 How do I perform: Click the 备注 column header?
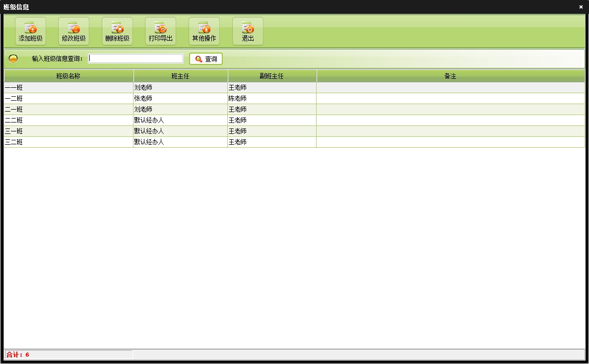click(x=450, y=76)
